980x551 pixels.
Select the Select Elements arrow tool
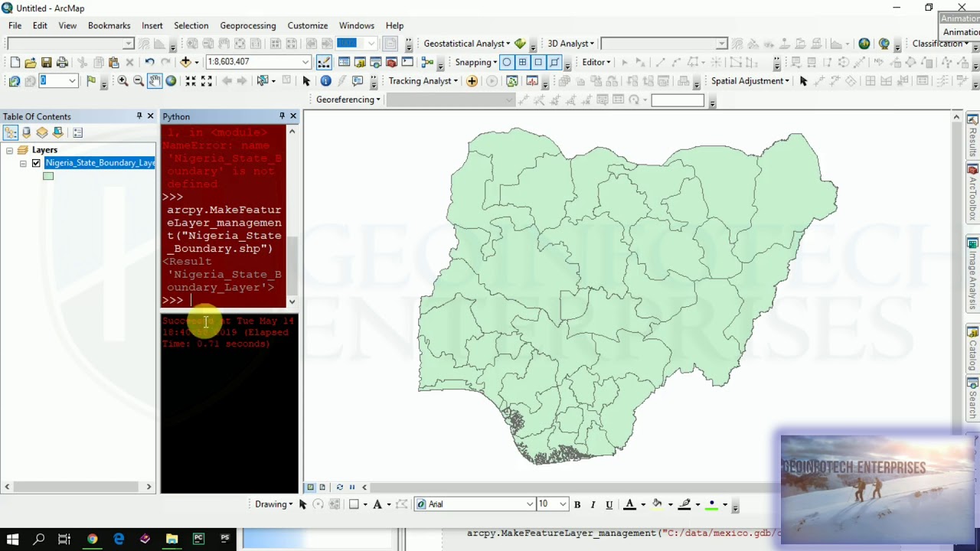pos(306,80)
